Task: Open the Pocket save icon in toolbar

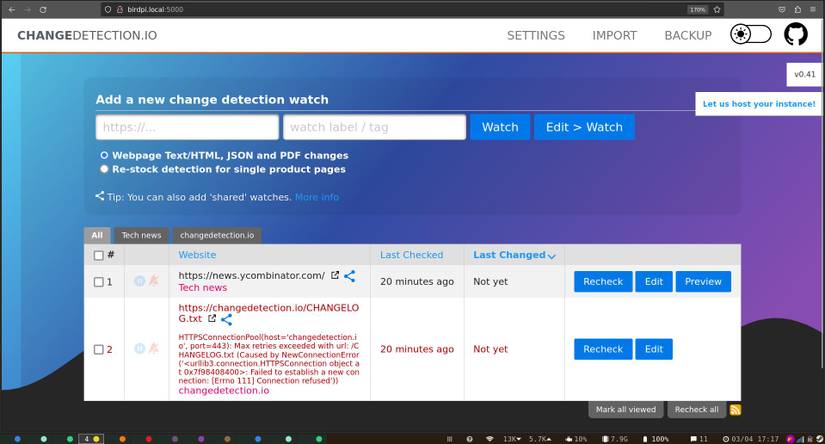Action: [782, 9]
